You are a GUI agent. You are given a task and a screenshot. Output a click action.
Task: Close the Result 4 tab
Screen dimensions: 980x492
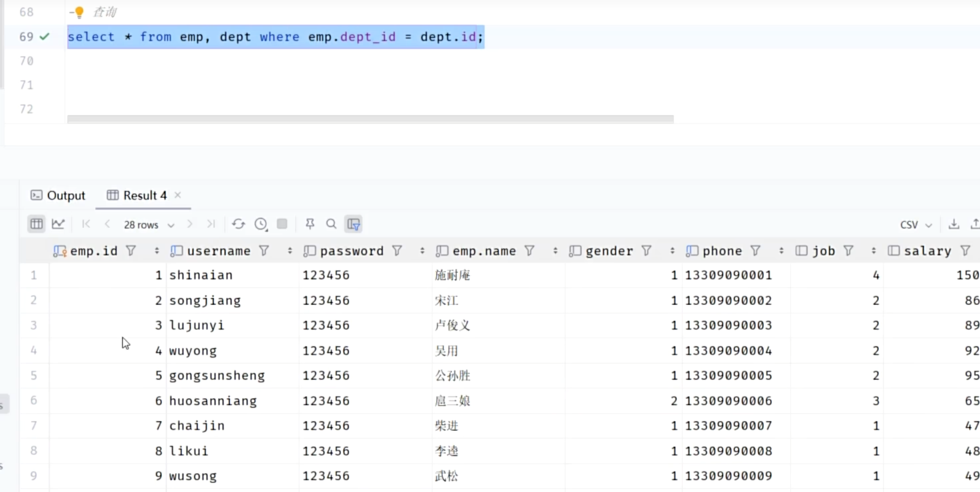[x=178, y=195]
